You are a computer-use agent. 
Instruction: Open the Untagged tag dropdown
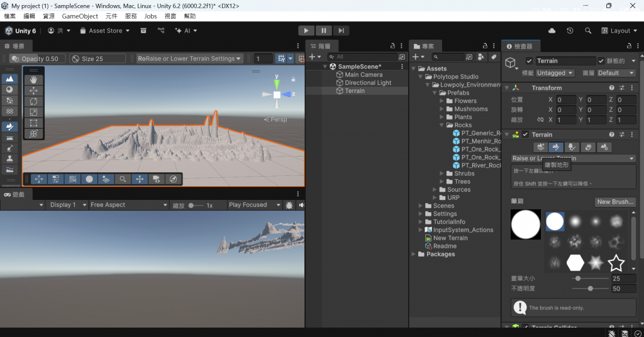click(555, 73)
